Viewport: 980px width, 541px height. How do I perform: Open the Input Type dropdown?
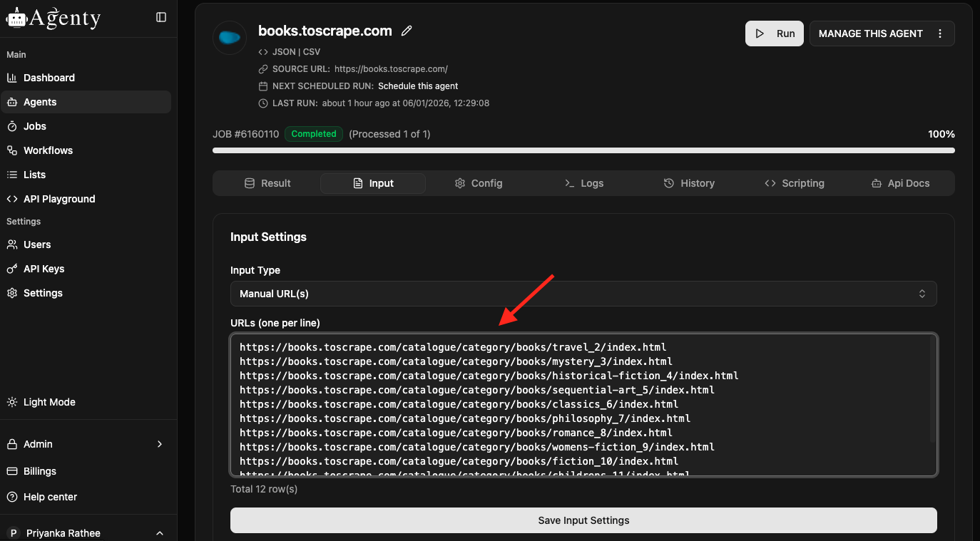coord(583,294)
